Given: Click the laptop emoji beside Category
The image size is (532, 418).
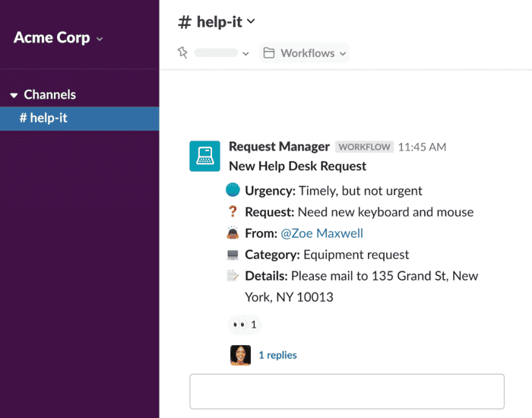Looking at the screenshot, I should click(x=233, y=255).
